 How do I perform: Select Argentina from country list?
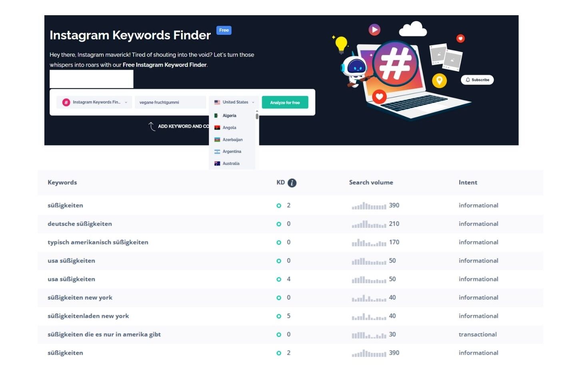pyautogui.click(x=232, y=152)
